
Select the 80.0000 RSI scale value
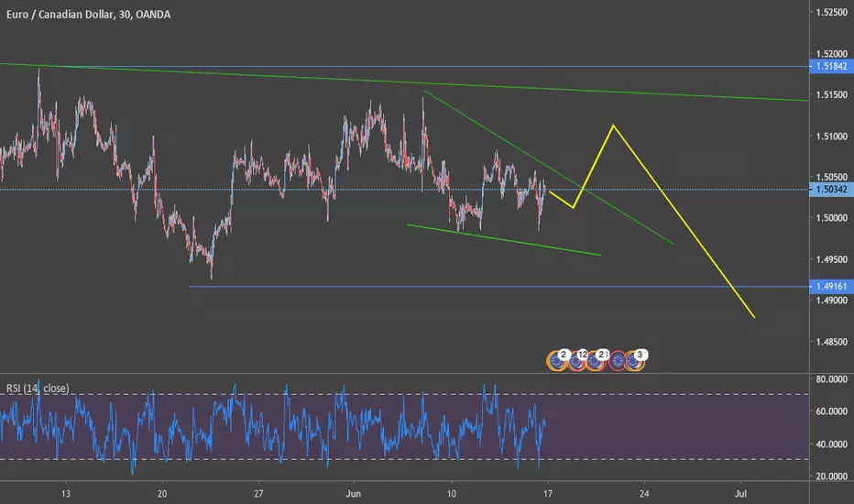pos(832,379)
